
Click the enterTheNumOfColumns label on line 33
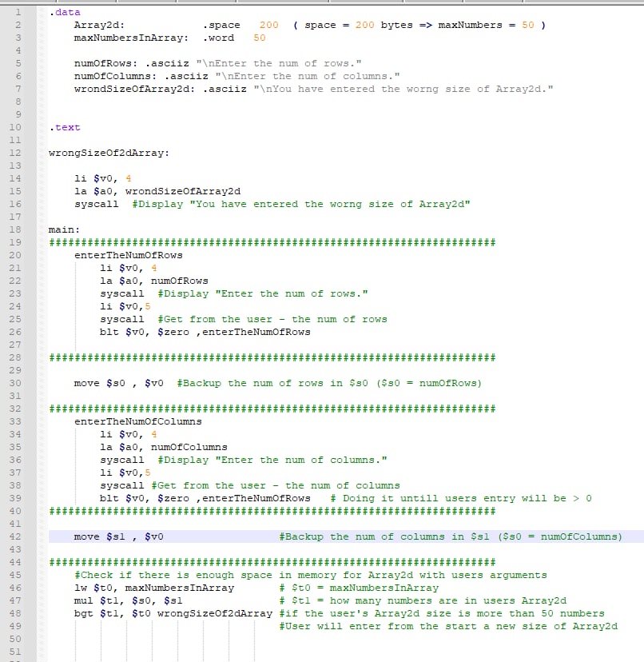pyautogui.click(x=138, y=421)
